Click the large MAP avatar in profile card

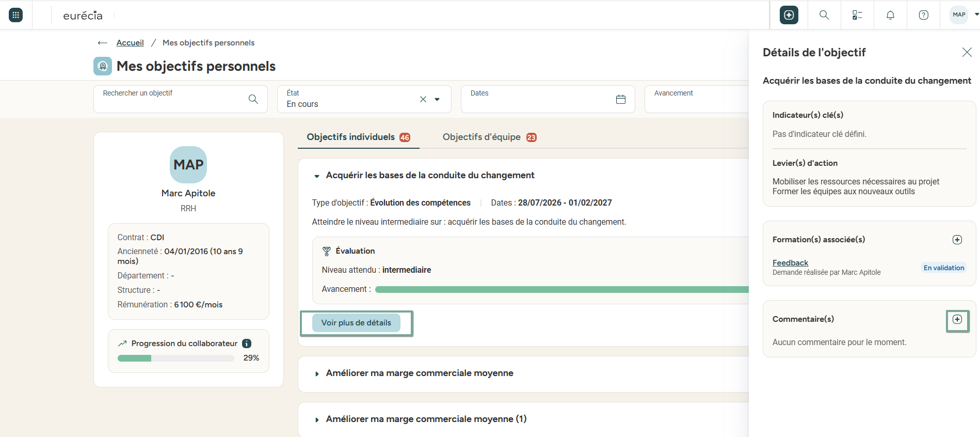[x=188, y=165]
